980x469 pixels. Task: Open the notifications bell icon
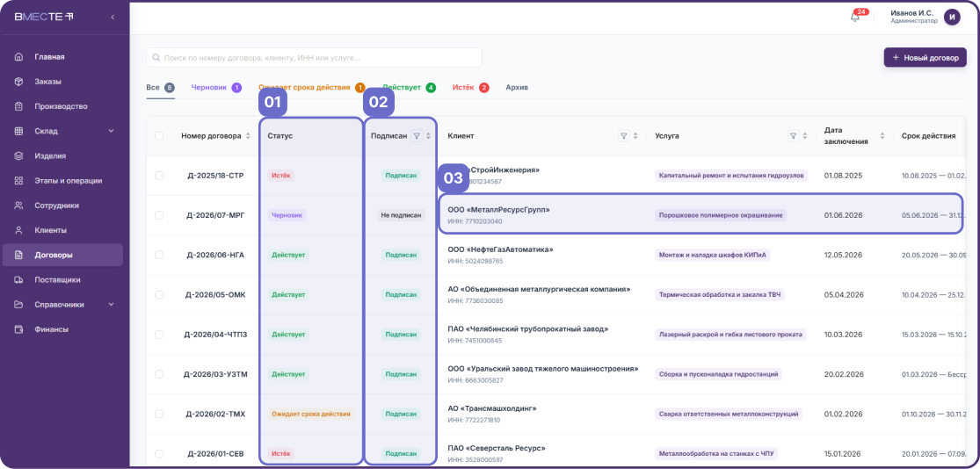855,17
